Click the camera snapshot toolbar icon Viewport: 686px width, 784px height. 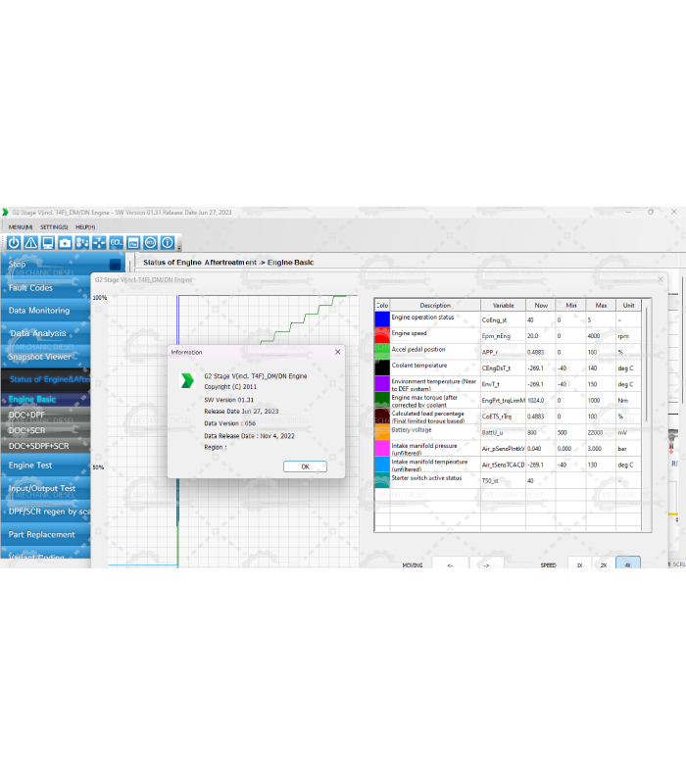(x=65, y=242)
